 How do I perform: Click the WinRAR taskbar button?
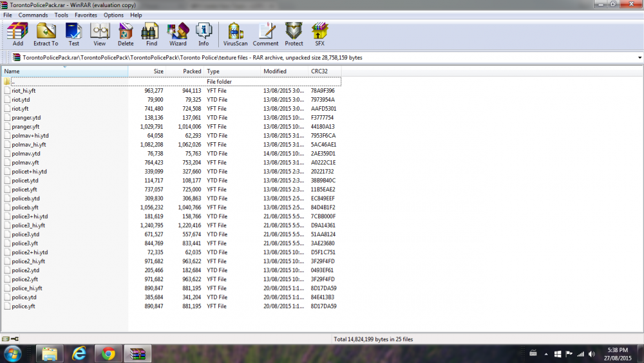click(138, 354)
